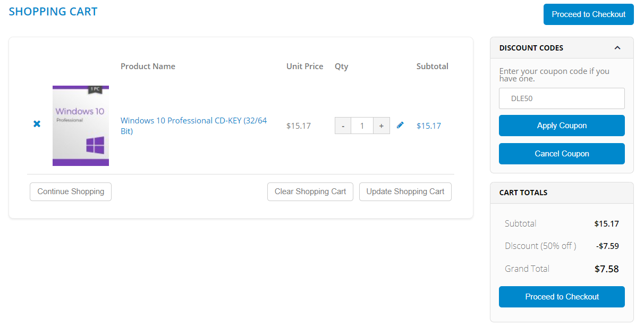Proceed to Checkout beside the Shopping Cart heading

click(588, 14)
